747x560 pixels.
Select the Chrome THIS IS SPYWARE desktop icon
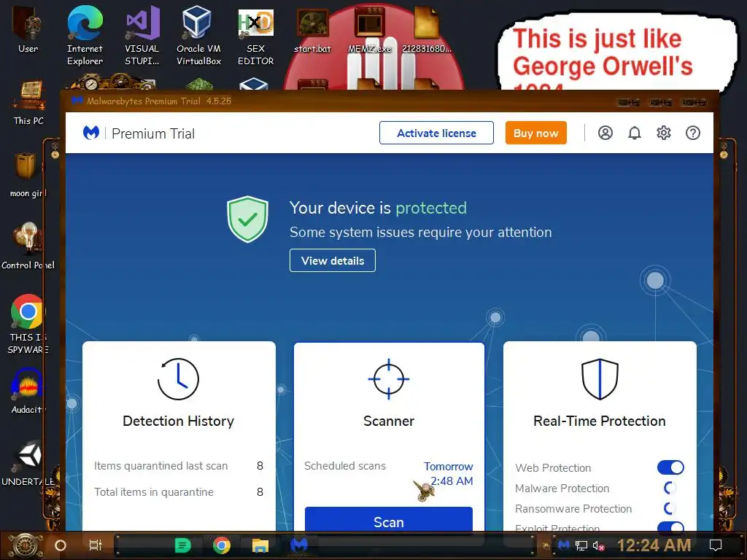point(28,324)
